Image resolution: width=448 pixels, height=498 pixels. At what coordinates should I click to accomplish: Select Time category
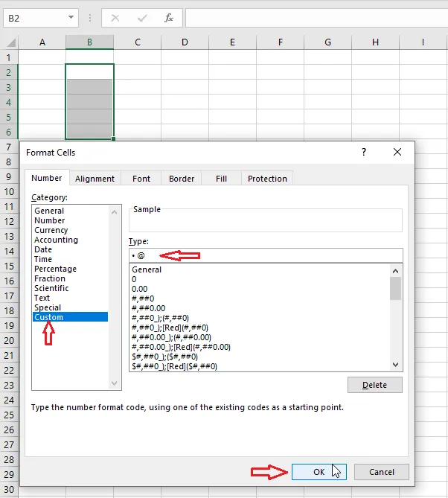tap(43, 259)
